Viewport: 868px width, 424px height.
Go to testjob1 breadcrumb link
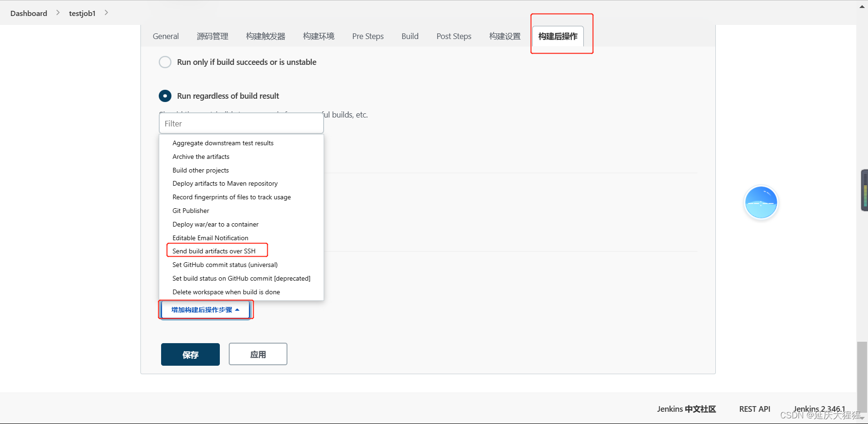click(x=82, y=13)
